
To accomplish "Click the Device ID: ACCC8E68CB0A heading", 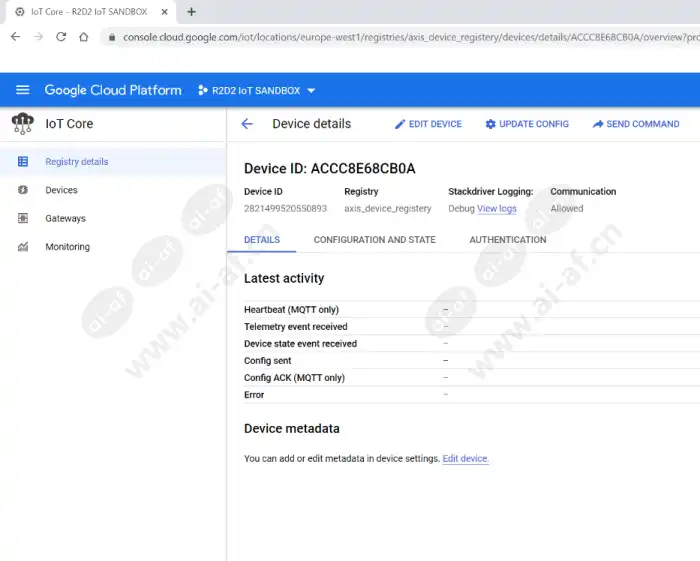I will point(329,169).
